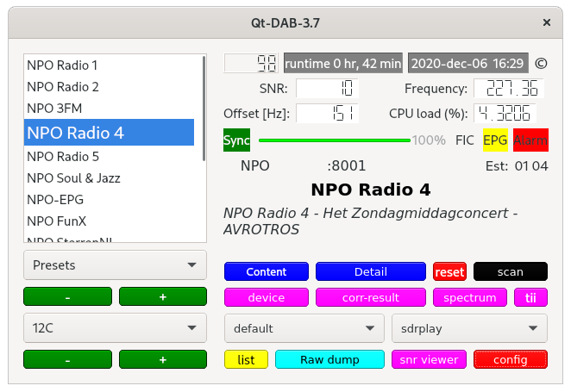Click the copyright symbol icon
This screenshot has width=571, height=392.
coord(541,64)
